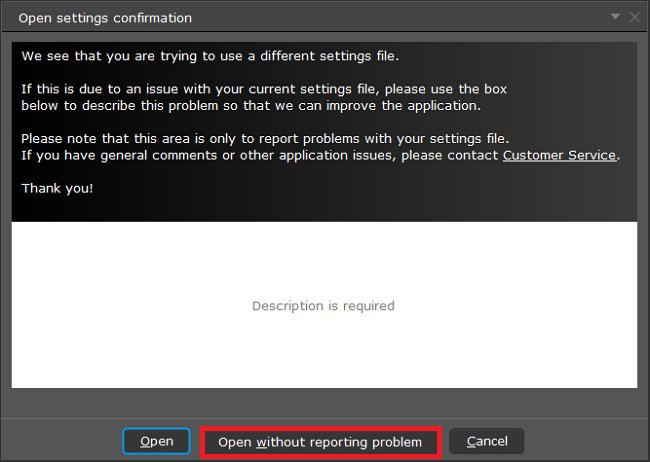The image size is (650, 462).
Task: Click the Open button
Action: coord(156,441)
